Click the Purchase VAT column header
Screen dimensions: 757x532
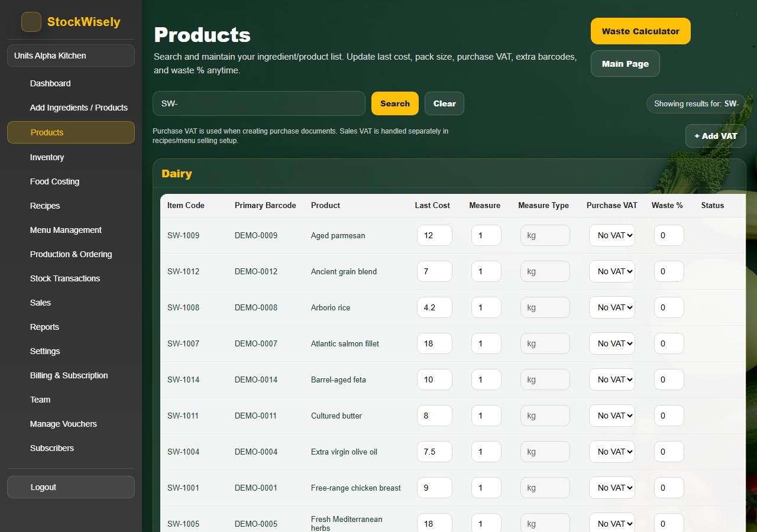612,206
